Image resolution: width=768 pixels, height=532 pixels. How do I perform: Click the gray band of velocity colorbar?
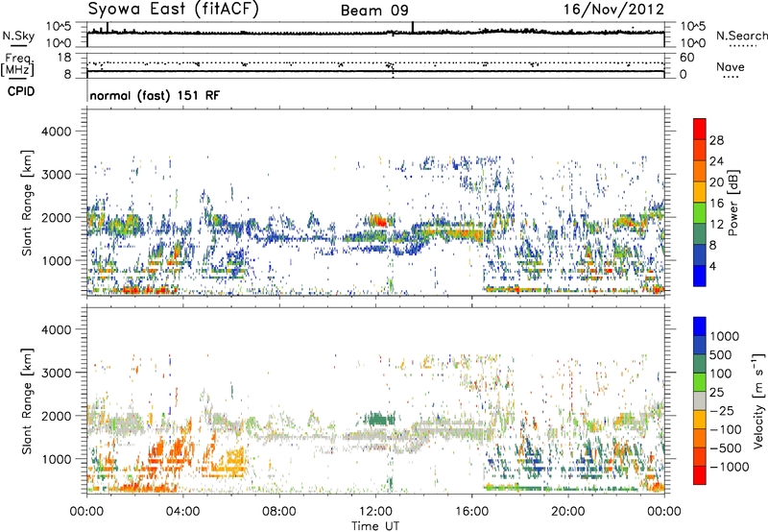pos(700,401)
